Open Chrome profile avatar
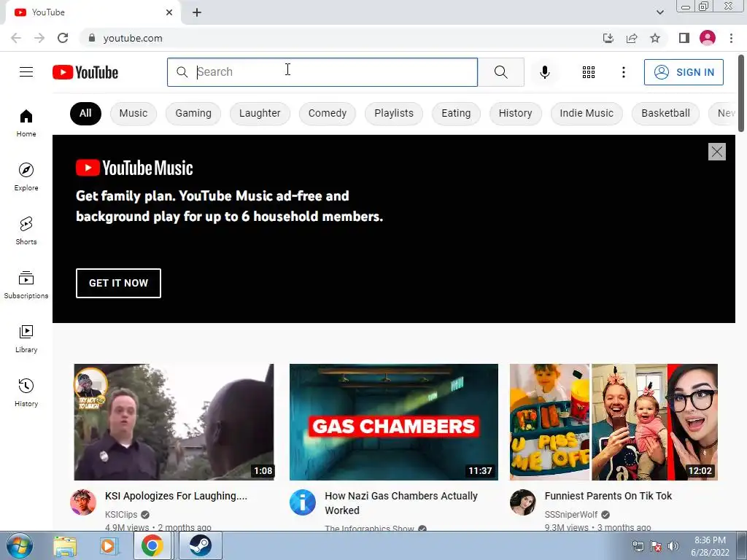Image resolution: width=747 pixels, height=560 pixels. [708, 38]
